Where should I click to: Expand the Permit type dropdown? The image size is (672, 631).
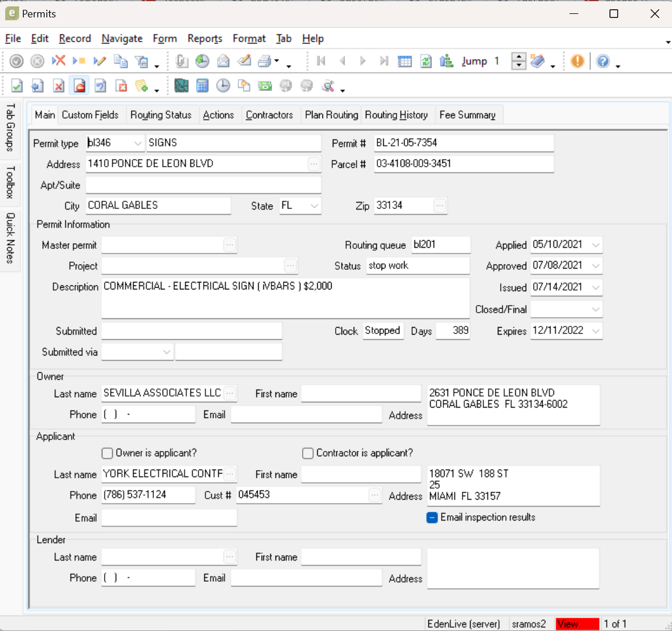point(138,143)
